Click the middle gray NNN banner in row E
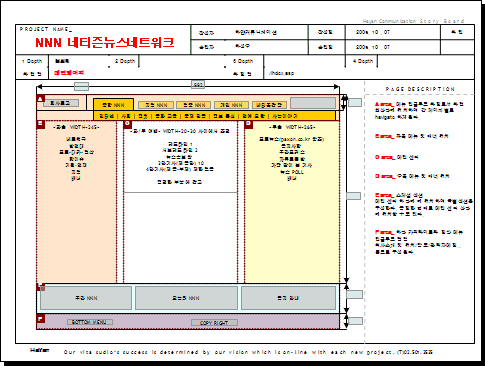485x366 pixels. pyautogui.click(x=186, y=298)
